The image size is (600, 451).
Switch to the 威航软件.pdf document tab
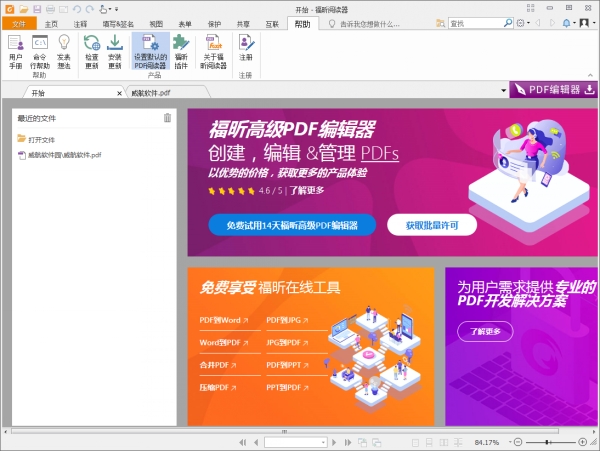[167, 93]
